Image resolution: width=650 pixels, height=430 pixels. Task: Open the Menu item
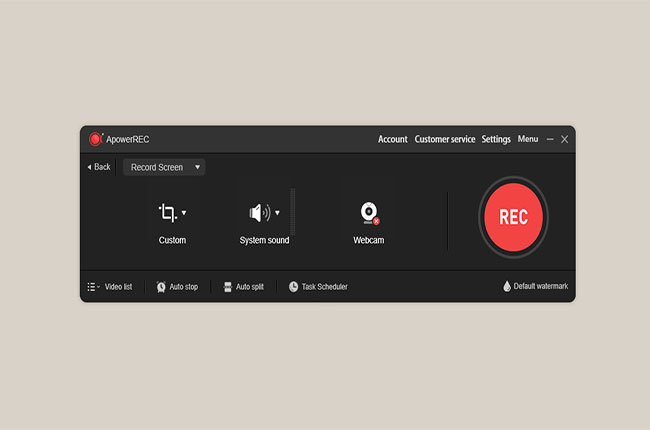[x=528, y=139]
